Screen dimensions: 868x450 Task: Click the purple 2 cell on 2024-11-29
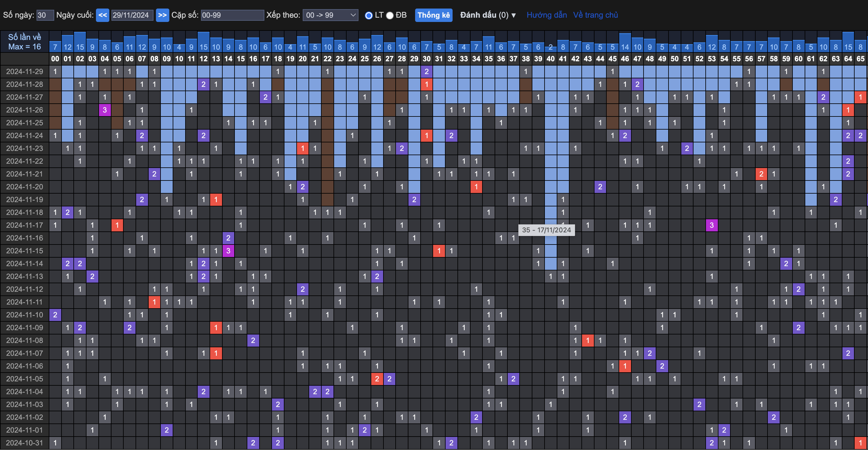click(427, 72)
